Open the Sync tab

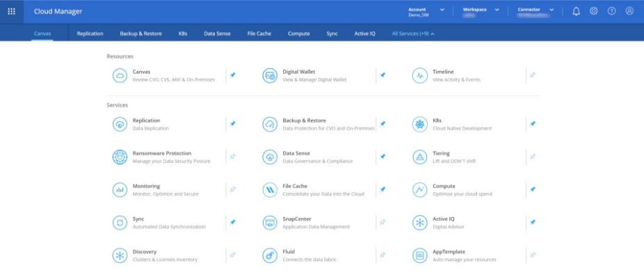click(332, 33)
